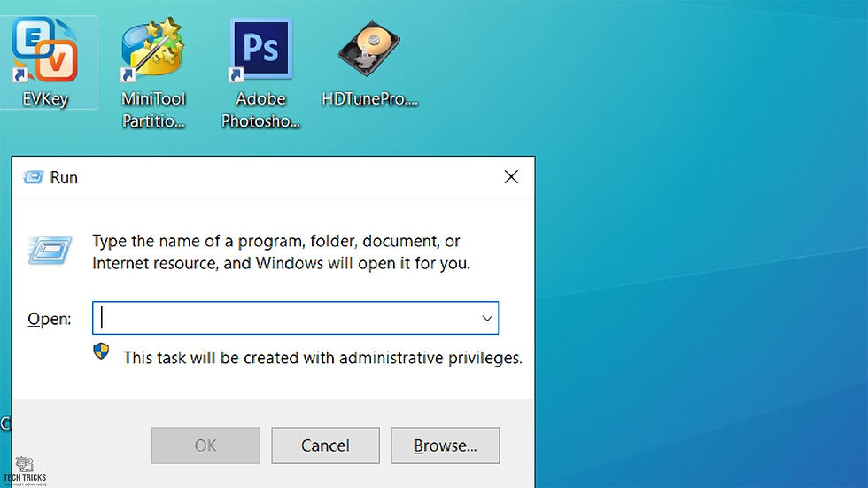Click the 'Run' title text
The height and width of the screenshot is (488, 868).
point(64,178)
